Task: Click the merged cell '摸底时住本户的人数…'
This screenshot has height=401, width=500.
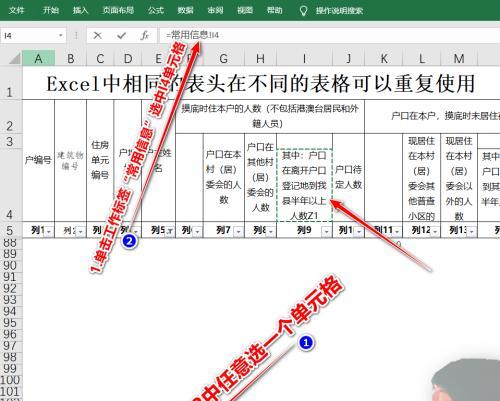Action: coord(270,116)
